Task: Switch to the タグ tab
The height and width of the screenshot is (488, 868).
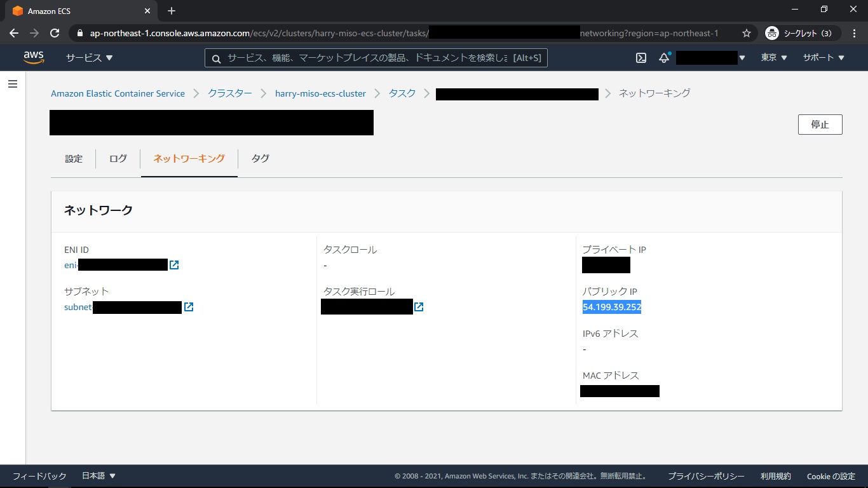Action: [260, 159]
